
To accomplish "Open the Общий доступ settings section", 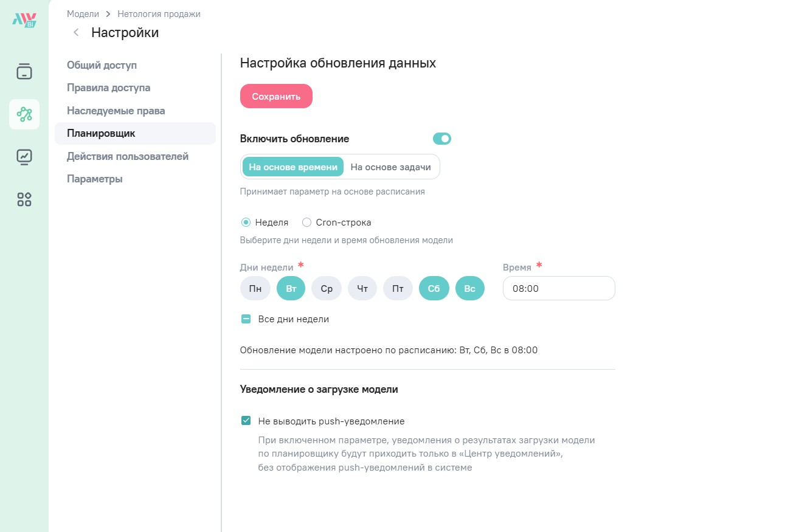I will point(102,65).
